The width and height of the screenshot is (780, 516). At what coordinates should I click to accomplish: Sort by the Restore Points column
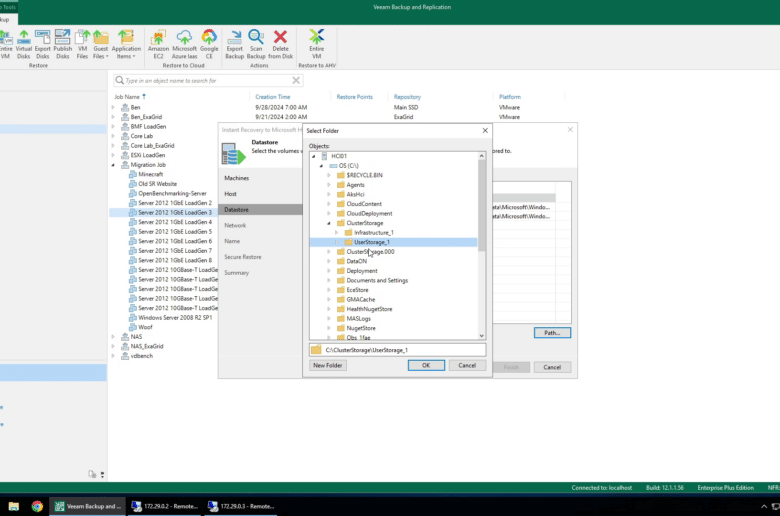click(x=354, y=97)
